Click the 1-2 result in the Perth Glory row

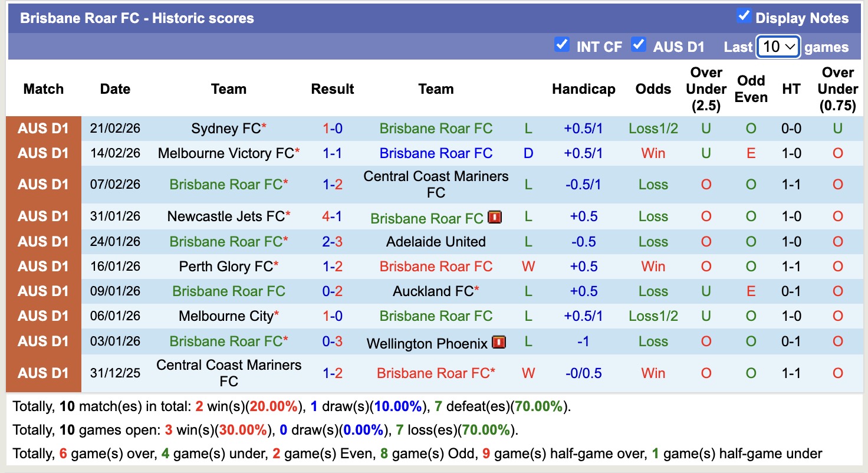coord(332,266)
